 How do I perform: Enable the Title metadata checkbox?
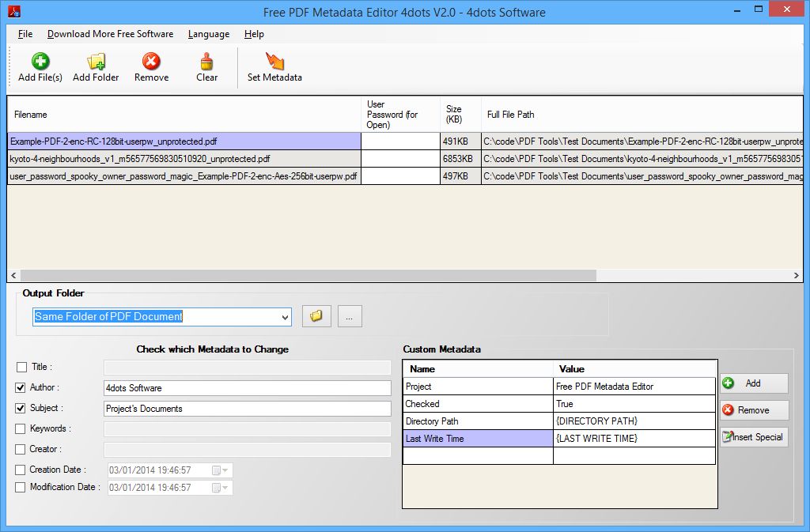pyautogui.click(x=21, y=368)
